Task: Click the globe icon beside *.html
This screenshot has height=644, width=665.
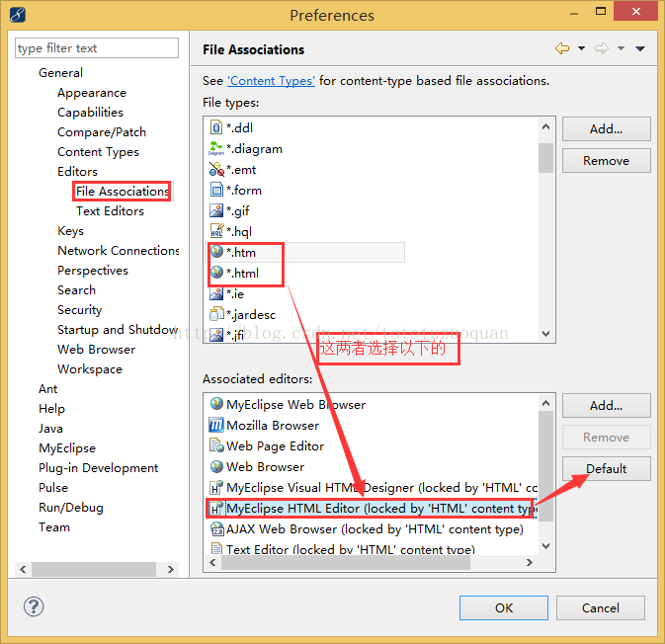Action: coord(216,273)
